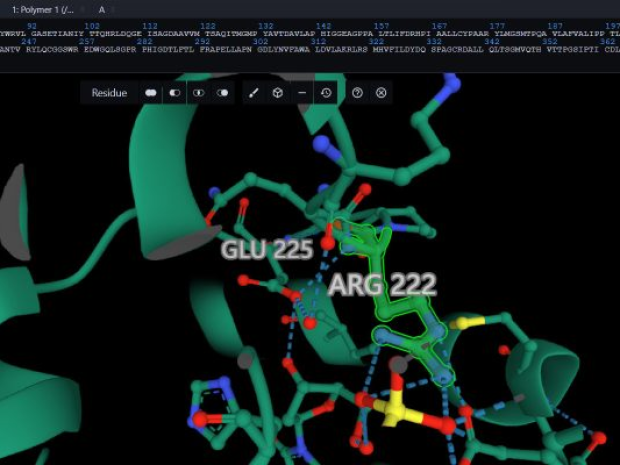Click sequence position marker 122
Screen dimensions: 620x465
click(208, 26)
